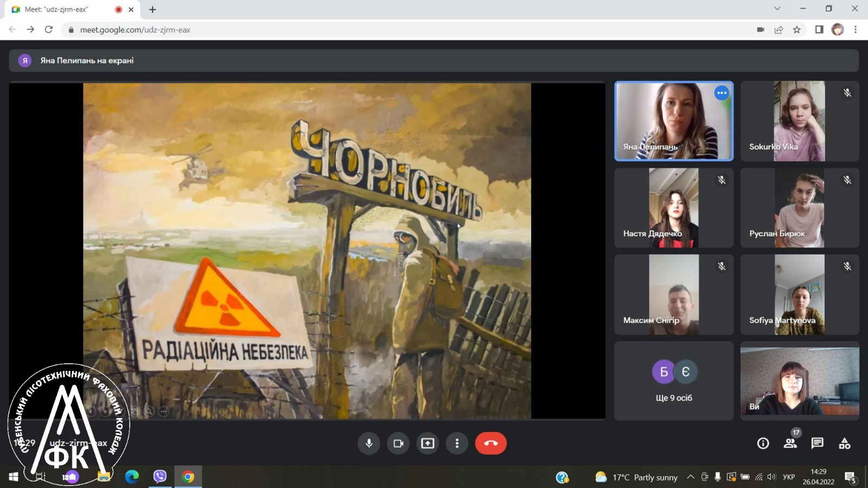Click the browser Back arrow
868x488 pixels.
[12, 30]
